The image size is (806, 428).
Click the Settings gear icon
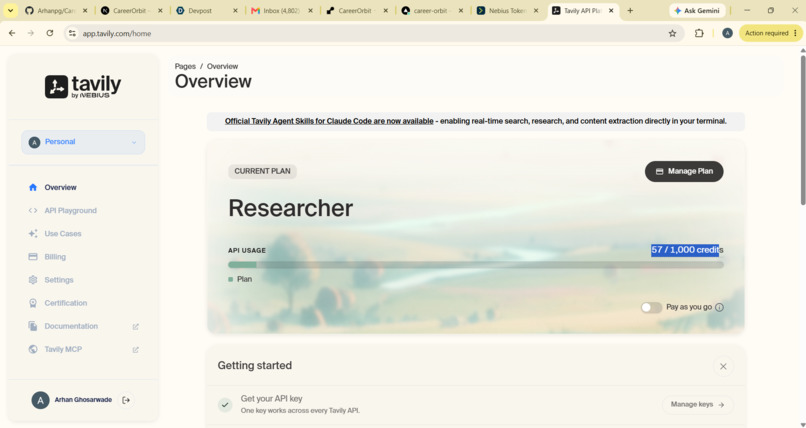coord(33,280)
